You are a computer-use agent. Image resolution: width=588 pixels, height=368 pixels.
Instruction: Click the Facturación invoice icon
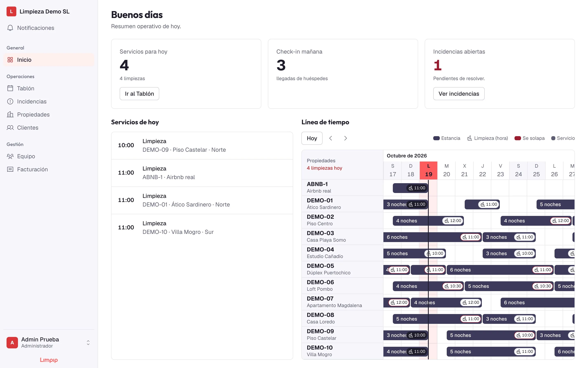click(10, 169)
